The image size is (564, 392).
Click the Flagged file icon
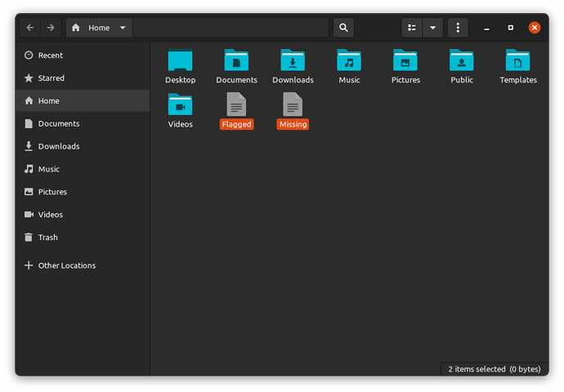[x=236, y=105]
